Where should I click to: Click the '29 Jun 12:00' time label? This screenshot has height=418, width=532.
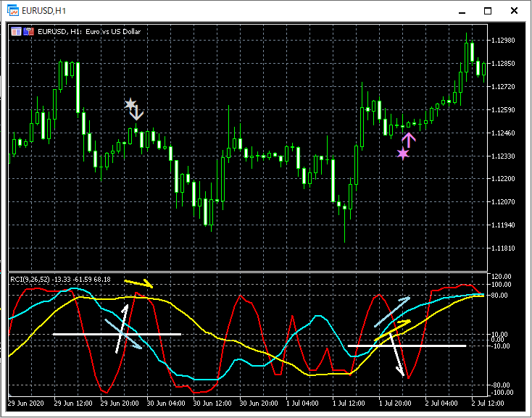pos(73,403)
